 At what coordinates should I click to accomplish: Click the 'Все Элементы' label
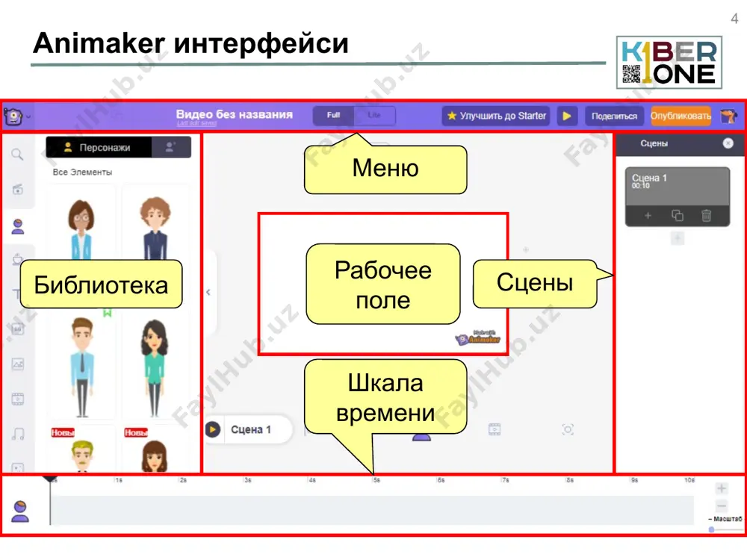[x=82, y=172]
